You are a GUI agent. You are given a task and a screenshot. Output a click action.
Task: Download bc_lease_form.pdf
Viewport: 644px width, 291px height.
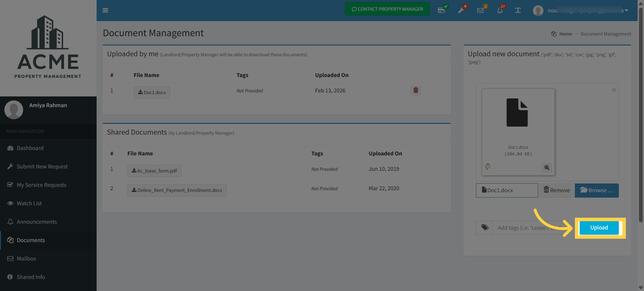click(x=154, y=171)
